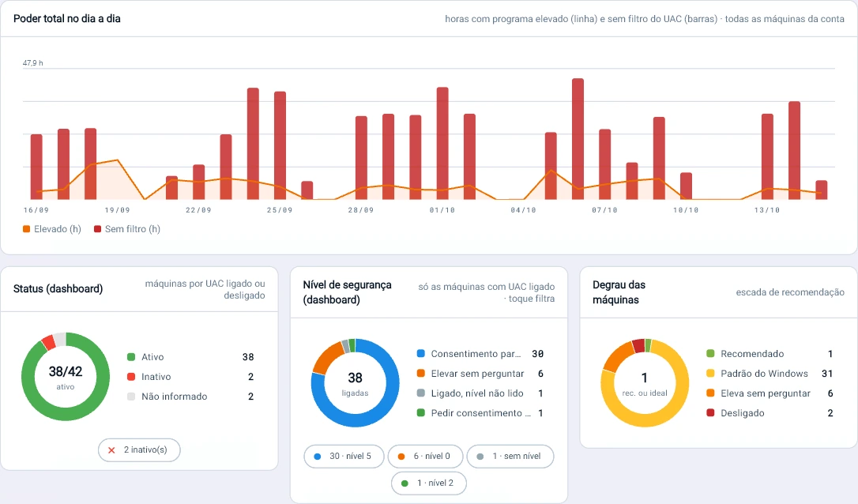858x504 pixels.
Task: Filter by the "30 · nível 5" chip
Action: click(344, 457)
